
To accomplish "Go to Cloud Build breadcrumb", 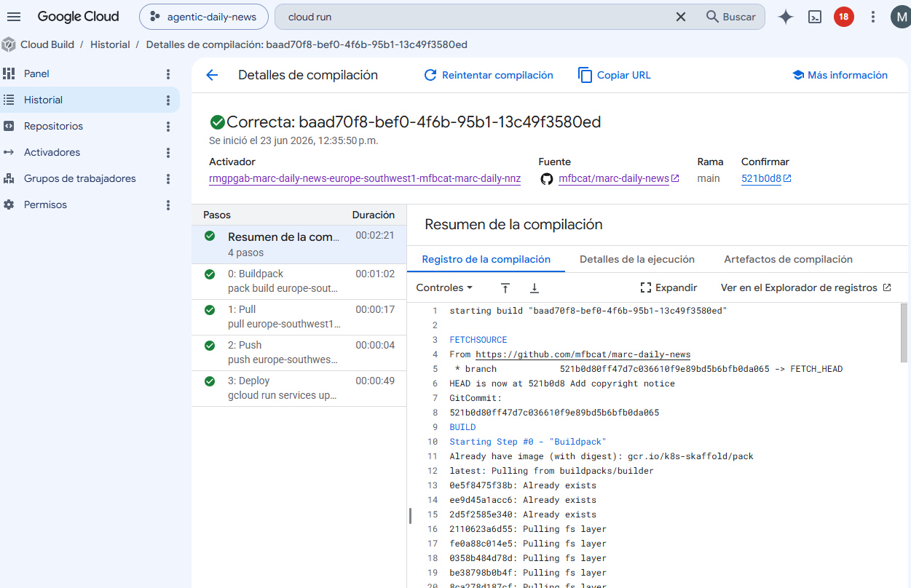I will coord(47,44).
